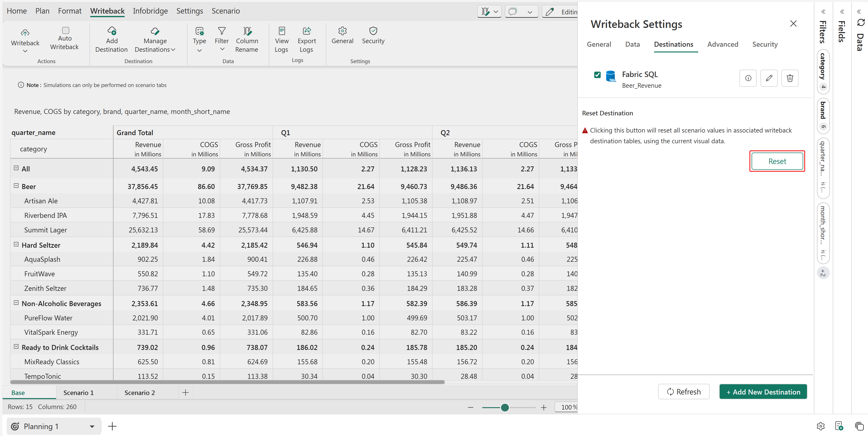
Task: Show info for Fabric SQL destination
Action: click(748, 78)
